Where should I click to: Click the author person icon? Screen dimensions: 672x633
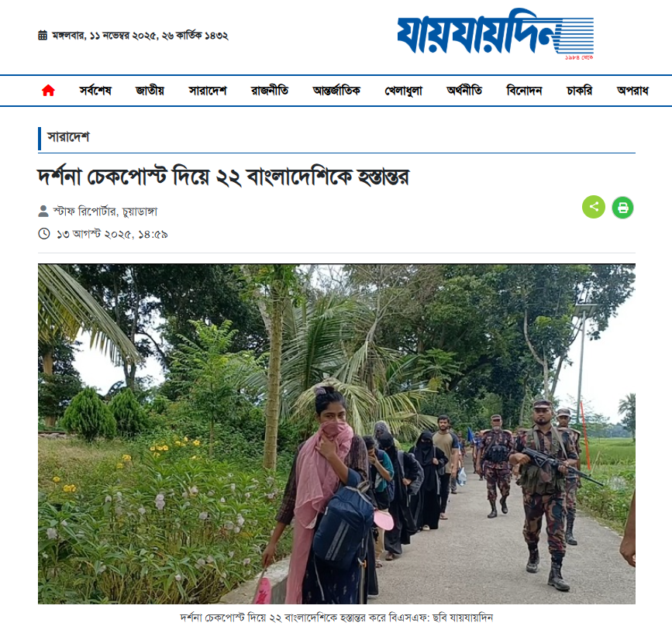coord(43,212)
